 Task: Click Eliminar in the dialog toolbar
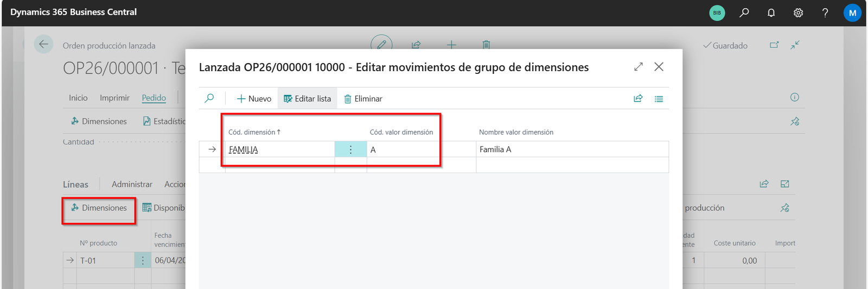click(x=363, y=99)
